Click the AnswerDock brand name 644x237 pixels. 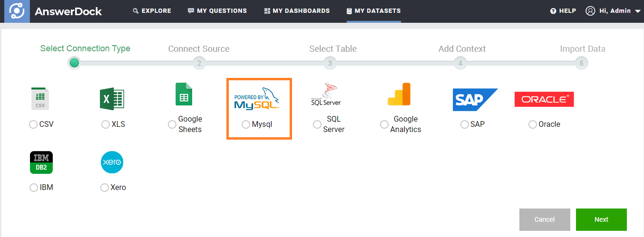[68, 11]
